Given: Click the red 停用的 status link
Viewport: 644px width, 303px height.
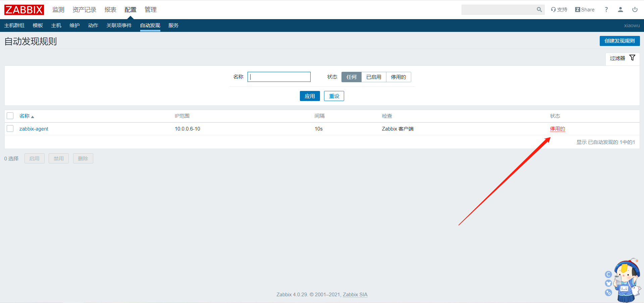Looking at the screenshot, I should pos(557,129).
